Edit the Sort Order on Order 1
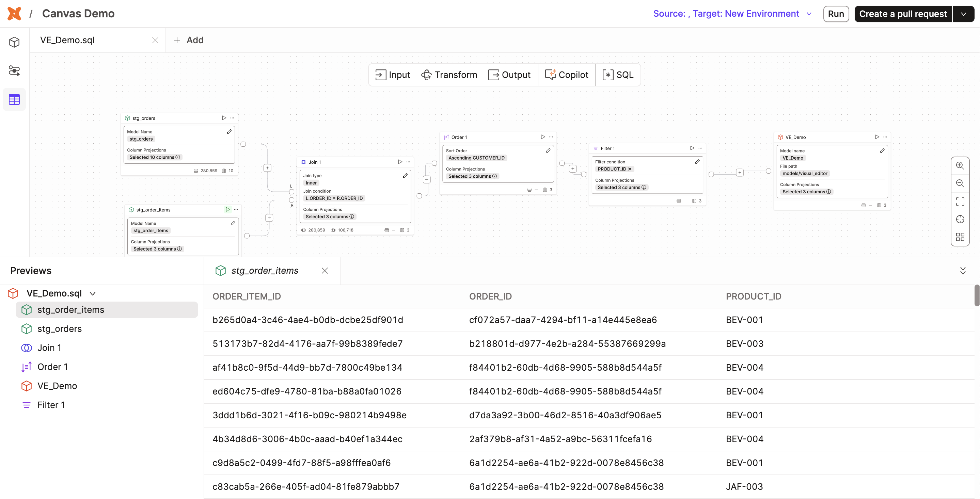Viewport: 980px width, 499px height. [548, 150]
